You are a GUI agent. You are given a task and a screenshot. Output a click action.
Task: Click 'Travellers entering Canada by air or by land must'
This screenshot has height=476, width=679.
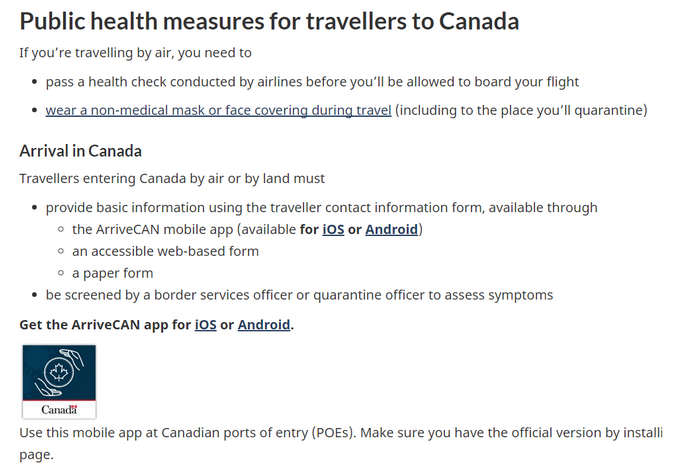click(172, 178)
